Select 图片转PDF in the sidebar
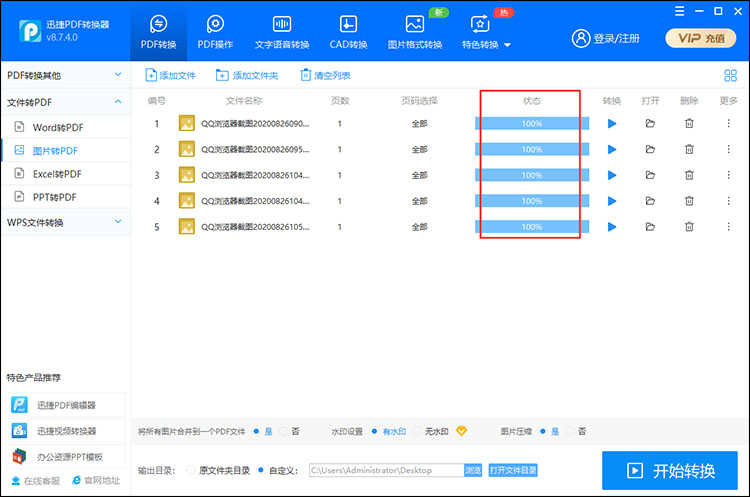Viewport: 750px width, 497px height. 66,151
